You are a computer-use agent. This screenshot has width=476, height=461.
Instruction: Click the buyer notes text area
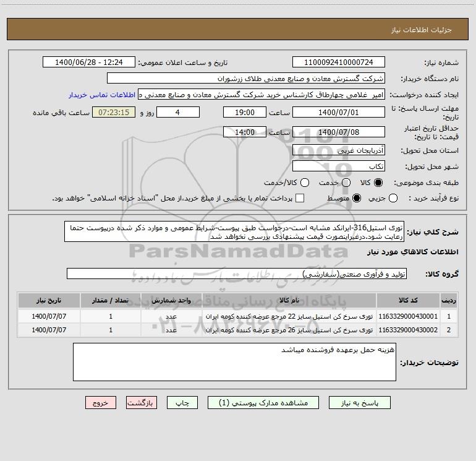click(x=234, y=362)
